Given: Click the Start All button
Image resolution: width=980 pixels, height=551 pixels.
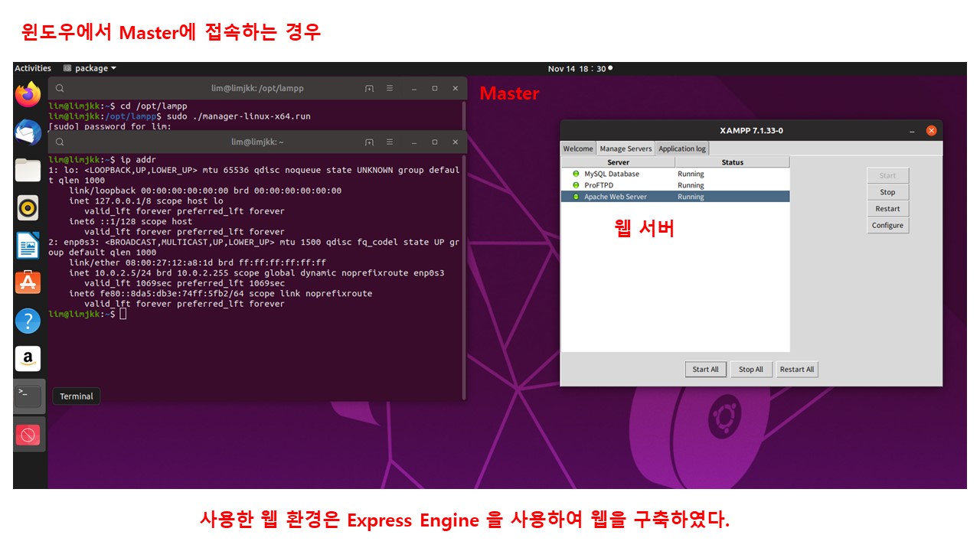Looking at the screenshot, I should [x=705, y=369].
